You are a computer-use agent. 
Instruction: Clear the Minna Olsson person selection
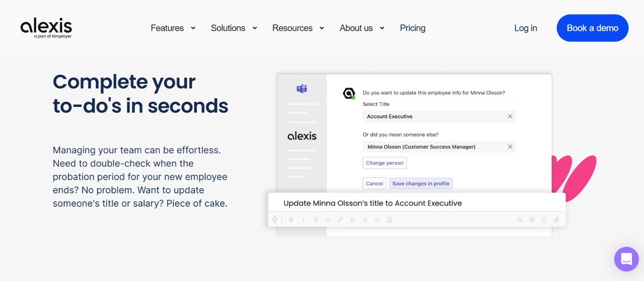click(x=510, y=147)
